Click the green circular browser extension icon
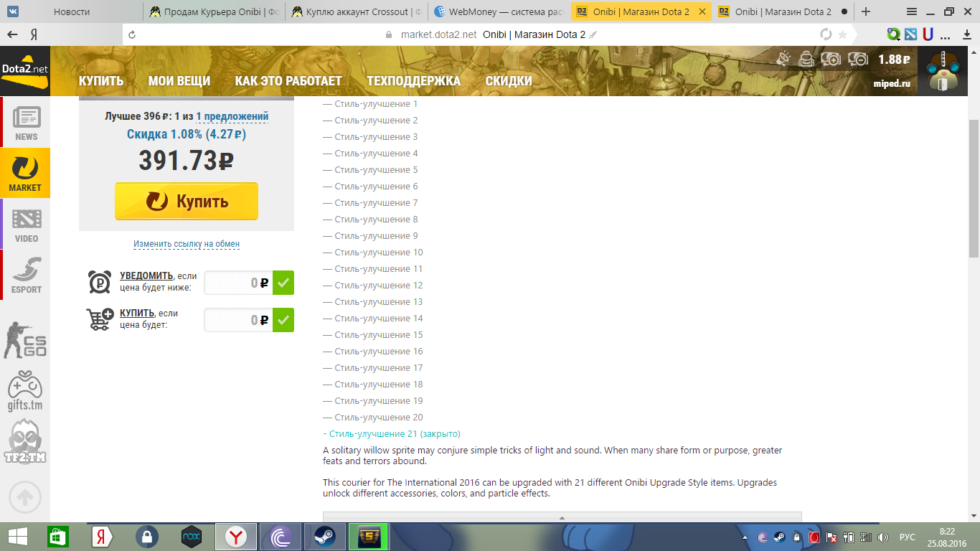Viewport: 980px width, 551px height. pos(893,34)
